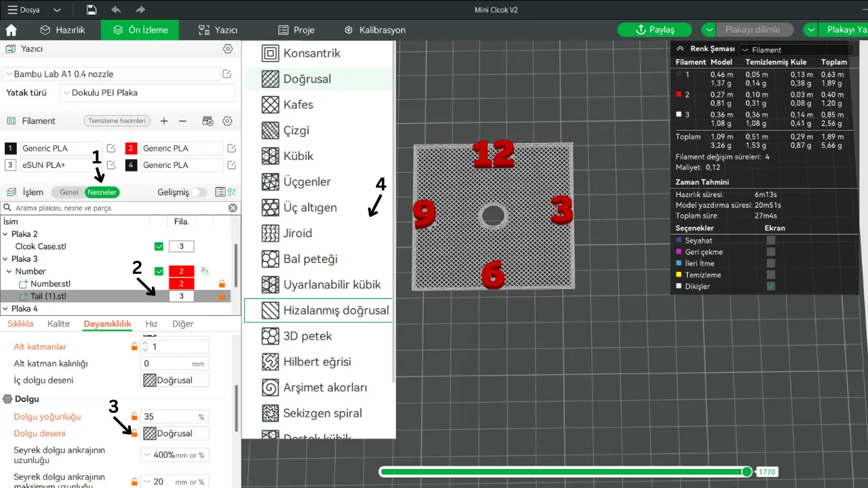868x488 pixels.
Task: Click the layer slider handle at 1770
Action: click(747, 472)
